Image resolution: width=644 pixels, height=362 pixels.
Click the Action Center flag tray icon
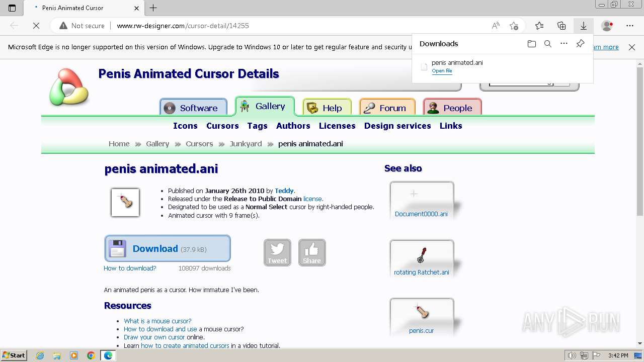[596, 355]
